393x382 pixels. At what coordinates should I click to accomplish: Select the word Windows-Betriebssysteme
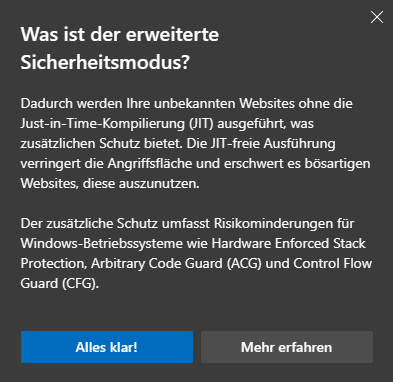point(102,244)
